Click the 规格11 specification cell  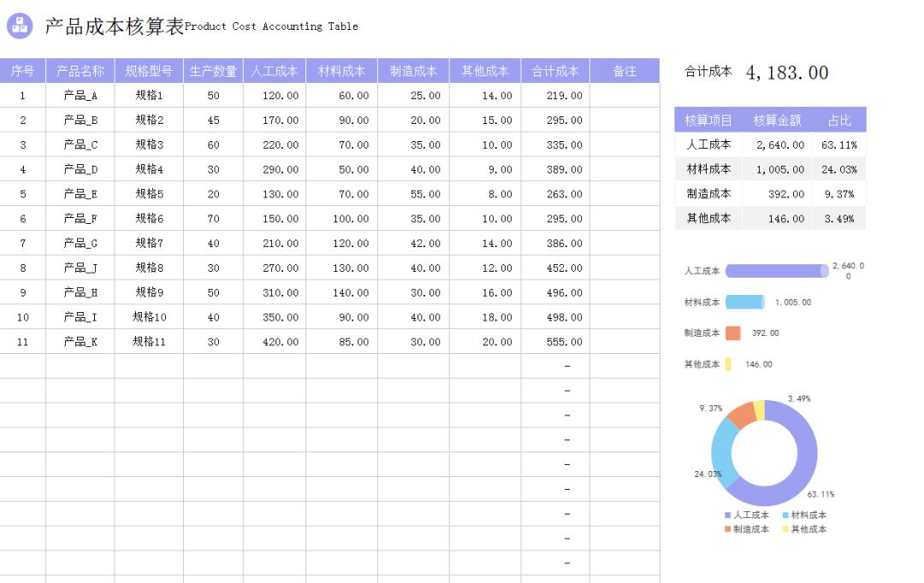147,341
